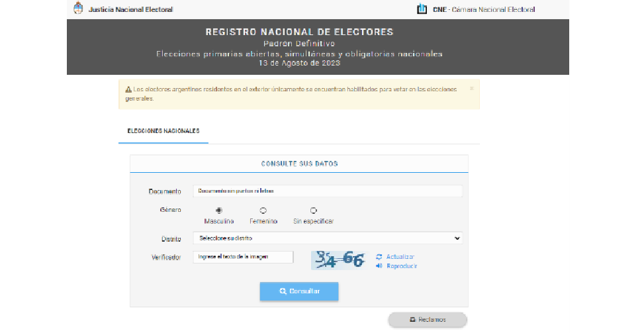Click the warning triangle icon in the yellow alert
Image resolution: width=644 pixels, height=335 pixels.
tap(128, 89)
